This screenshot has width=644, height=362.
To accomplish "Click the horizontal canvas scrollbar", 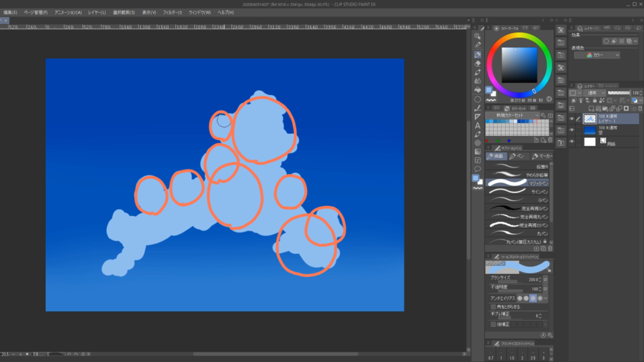I will tap(275, 354).
